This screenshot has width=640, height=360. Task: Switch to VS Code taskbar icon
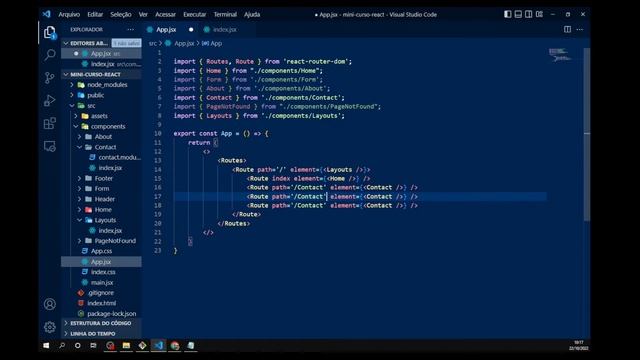coord(159,346)
